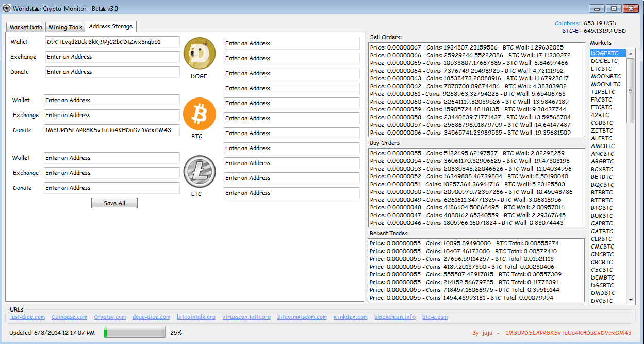Image resolution: width=644 pixels, height=344 pixels.
Task: Click the BTC Wallet address field
Action: point(111,100)
